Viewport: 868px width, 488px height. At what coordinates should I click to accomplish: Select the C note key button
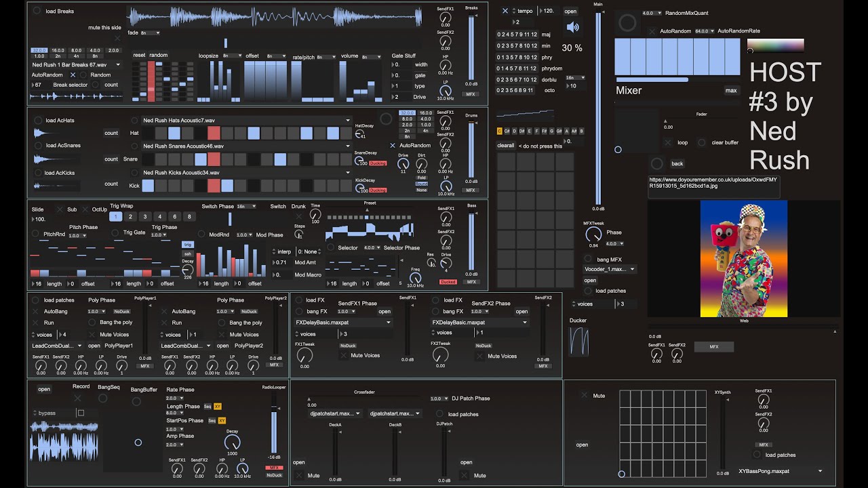(x=500, y=131)
